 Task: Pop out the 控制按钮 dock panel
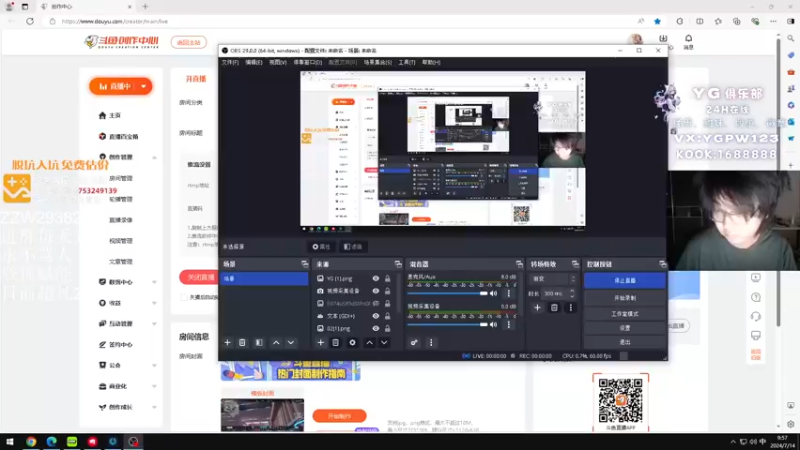pyautogui.click(x=662, y=264)
